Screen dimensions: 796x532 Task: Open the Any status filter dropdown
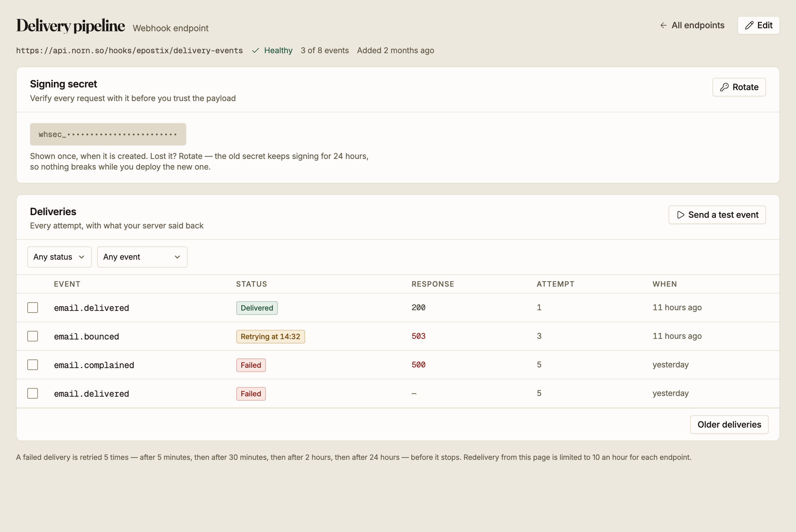(x=60, y=257)
